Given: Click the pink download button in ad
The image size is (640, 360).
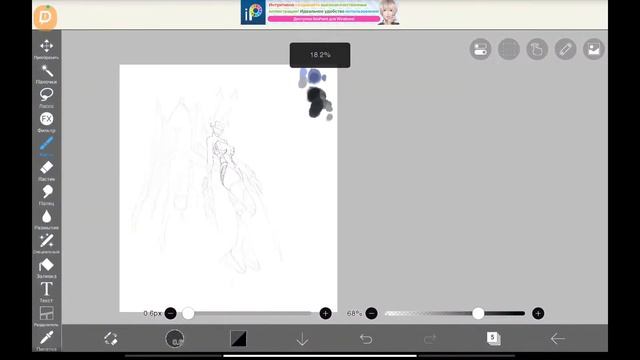Looking at the screenshot, I should (324, 19).
